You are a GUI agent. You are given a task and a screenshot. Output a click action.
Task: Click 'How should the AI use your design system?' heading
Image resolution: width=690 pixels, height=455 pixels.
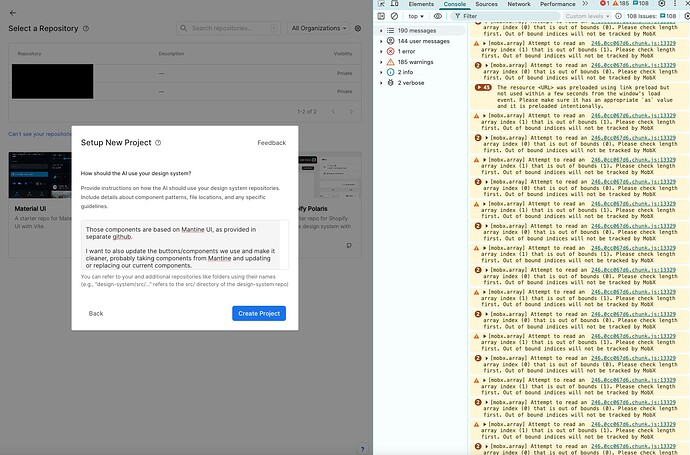(x=136, y=173)
